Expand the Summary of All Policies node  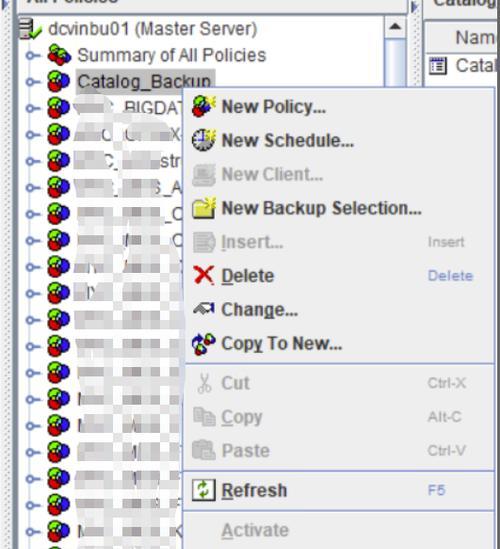click(x=33, y=55)
